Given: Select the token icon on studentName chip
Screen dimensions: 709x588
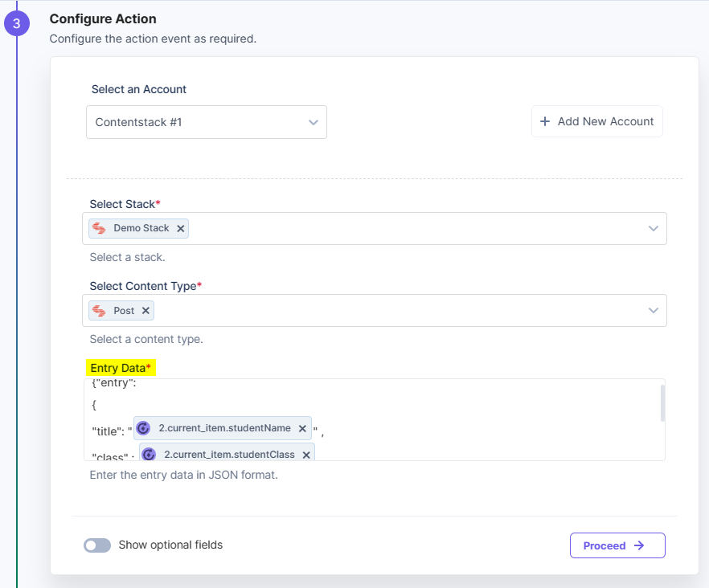Looking at the screenshot, I should pos(143,428).
